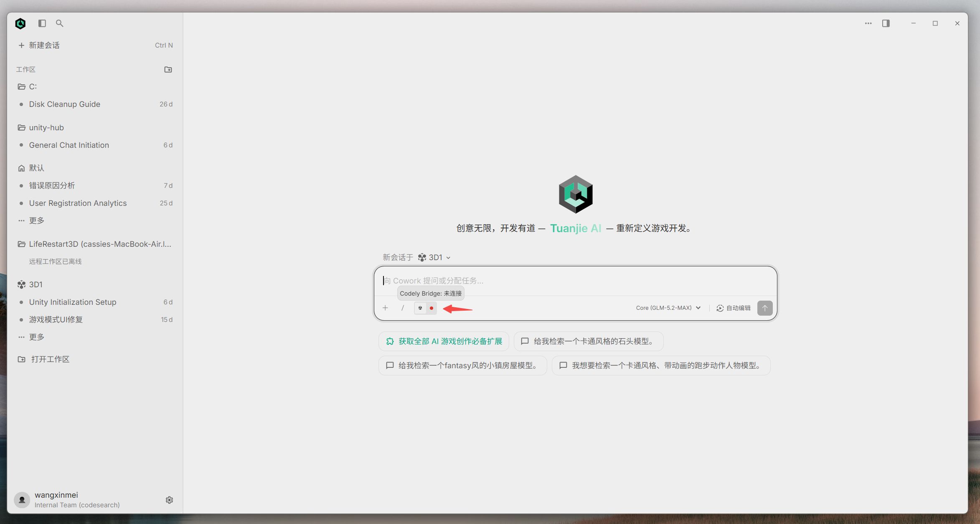Open the 3D1 workspace dropdown above input
Image resolution: width=980 pixels, height=524 pixels.
(434, 258)
